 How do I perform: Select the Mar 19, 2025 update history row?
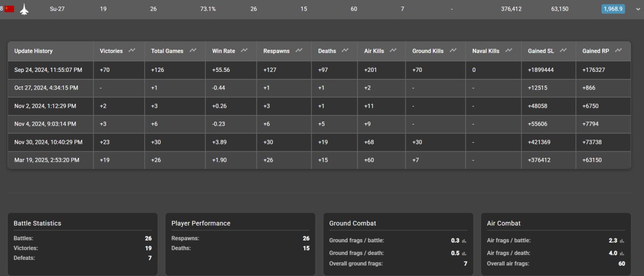coord(319,160)
